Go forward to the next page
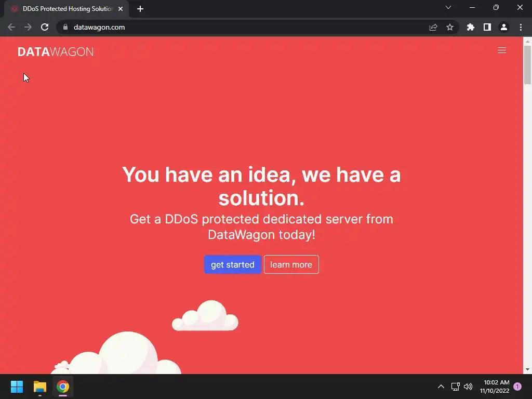Viewport: 532px width, 399px height. tap(28, 27)
